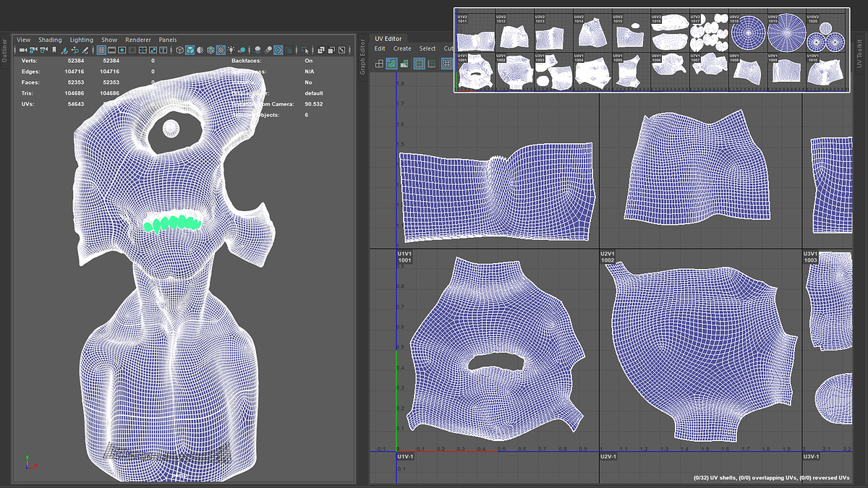The width and height of the screenshot is (868, 488).
Task: Open the Graph Editor side tab
Action: (x=363, y=57)
